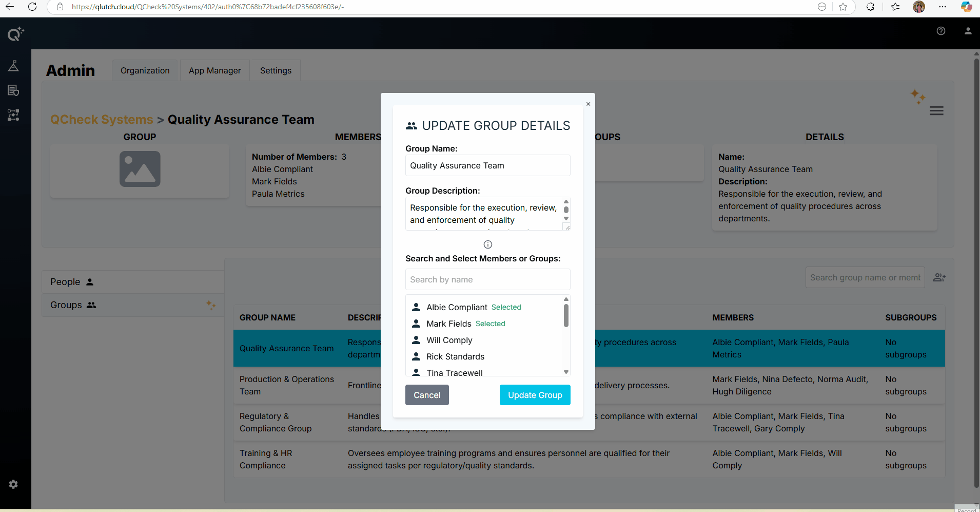The image size is (980, 512).
Task: Click the settings gear in left sidebar
Action: click(13, 484)
